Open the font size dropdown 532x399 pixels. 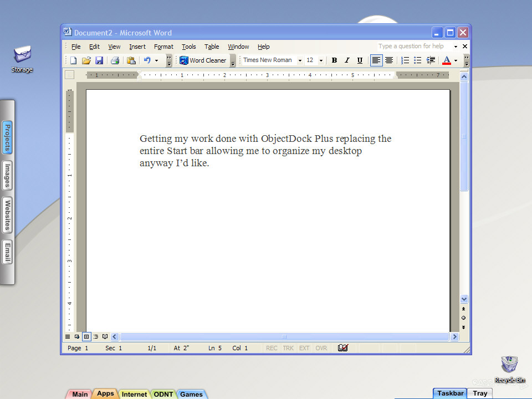pos(321,61)
